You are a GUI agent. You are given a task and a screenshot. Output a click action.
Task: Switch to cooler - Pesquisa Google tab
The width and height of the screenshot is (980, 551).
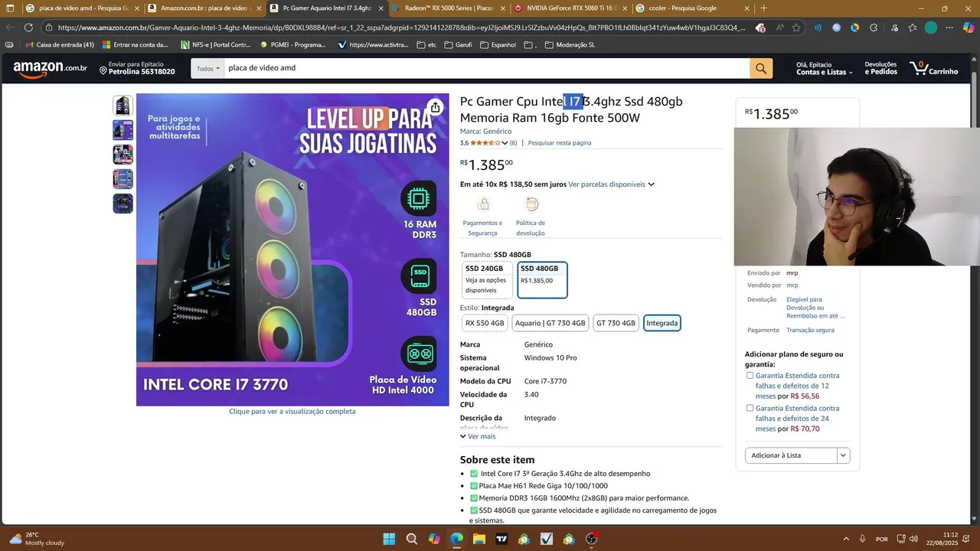[693, 8]
